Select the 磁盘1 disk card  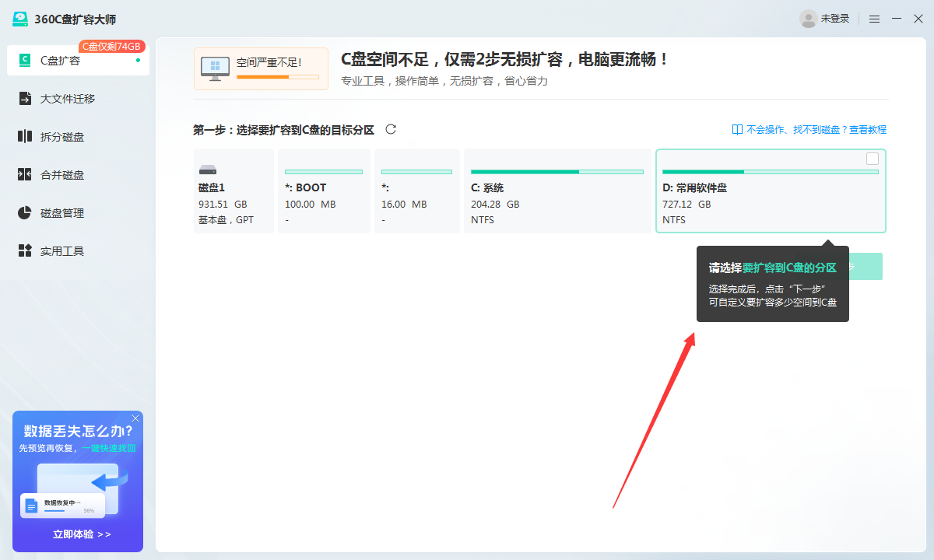[233, 191]
